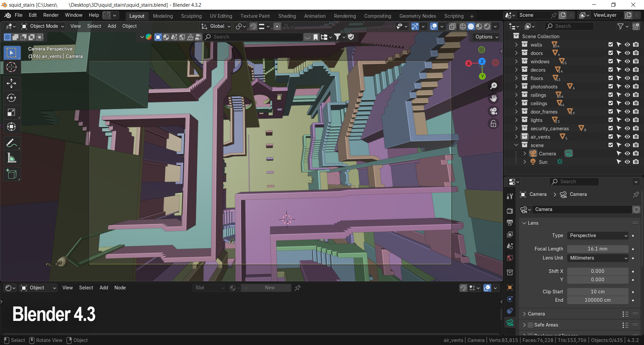
Task: Open the Object properties tab icon
Action: tap(510, 287)
